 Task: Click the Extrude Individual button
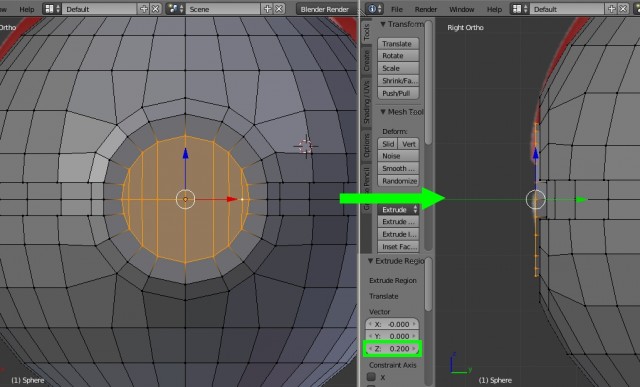[398, 234]
